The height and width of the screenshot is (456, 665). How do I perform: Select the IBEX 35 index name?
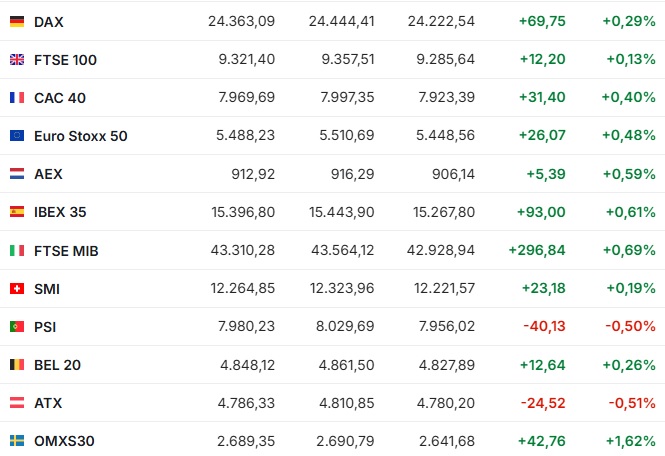pyautogui.click(x=60, y=212)
